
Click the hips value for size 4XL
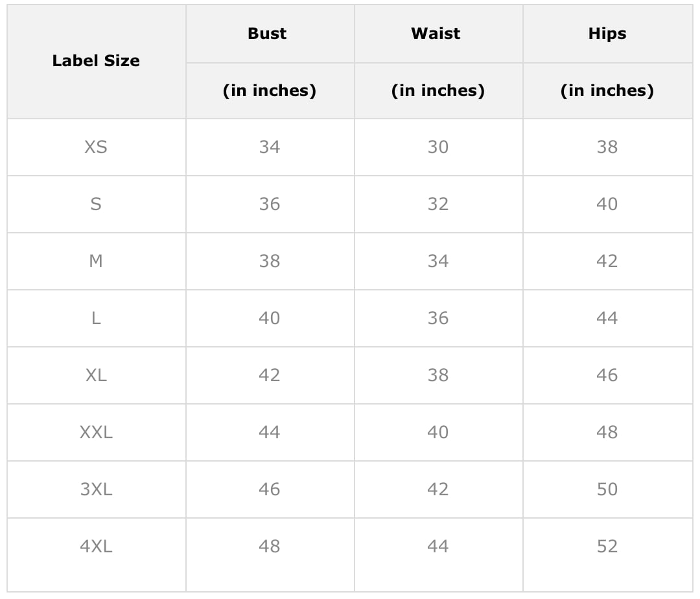607,546
